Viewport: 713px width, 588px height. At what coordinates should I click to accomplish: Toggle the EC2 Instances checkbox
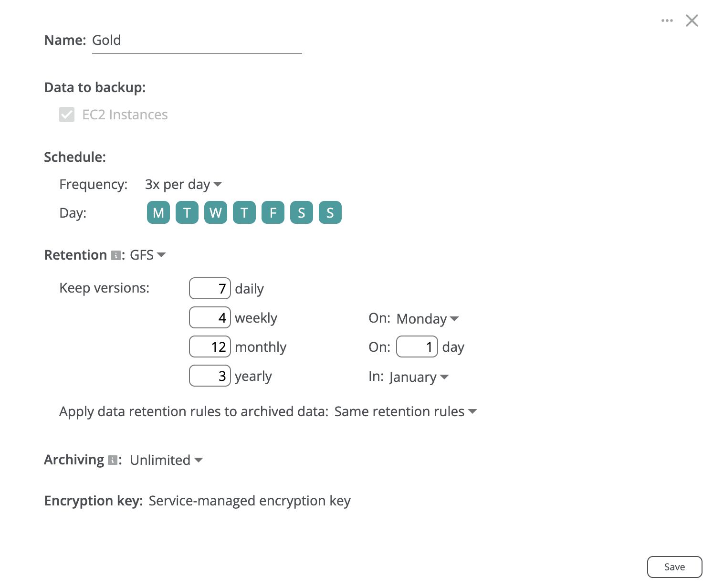(x=67, y=115)
